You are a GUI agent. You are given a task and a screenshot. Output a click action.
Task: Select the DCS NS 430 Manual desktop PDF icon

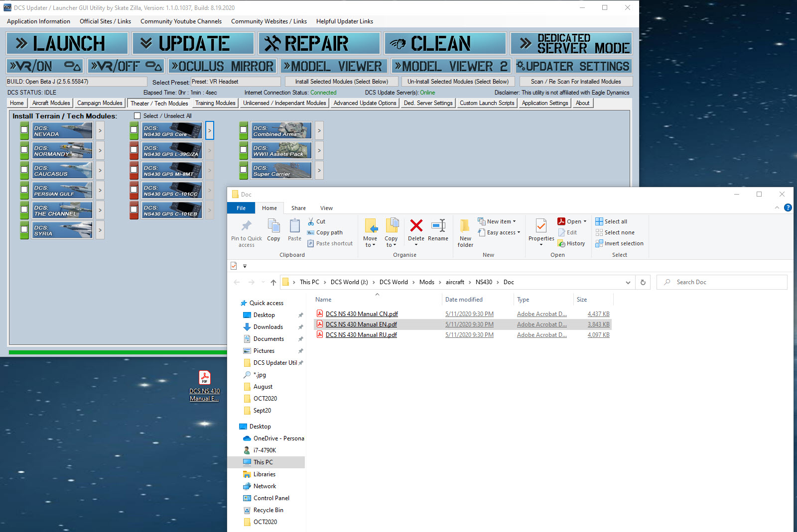204,386
